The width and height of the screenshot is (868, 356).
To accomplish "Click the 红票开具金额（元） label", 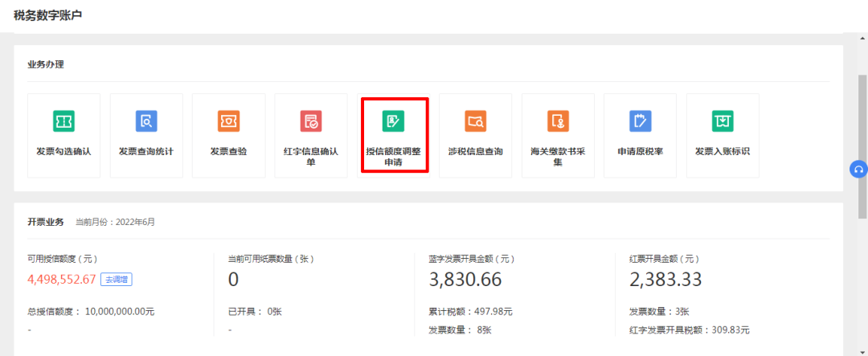I will click(665, 259).
